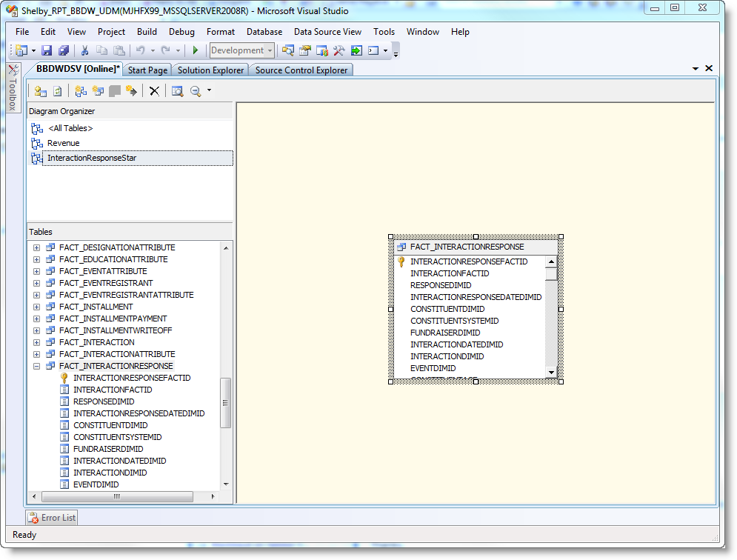Open the Error List panel tab
Screen dimensions: 737x560
pos(52,518)
